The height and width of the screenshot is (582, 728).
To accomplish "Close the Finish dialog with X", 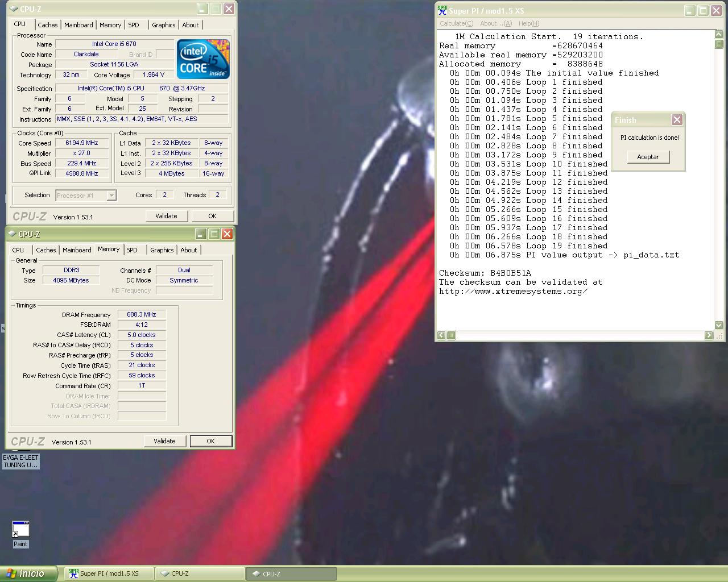I will click(677, 120).
